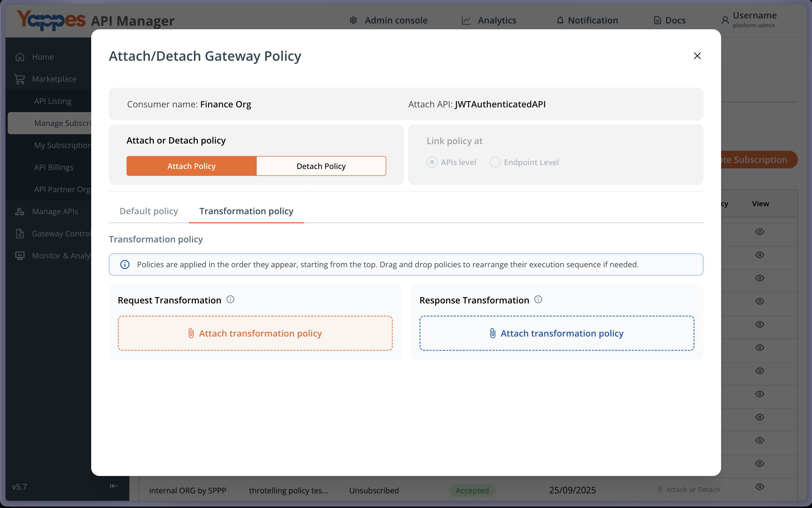Attach transformation policy under Response Transformation
This screenshot has width=812, height=508.
pyautogui.click(x=556, y=333)
